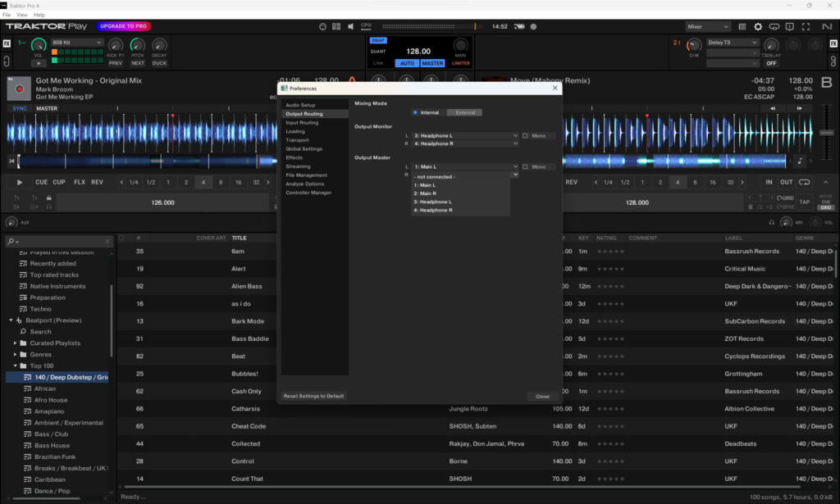Viewport: 840px width, 504px height.
Task: Collapse the Top 100 tree folder
Action: [x=16, y=366]
